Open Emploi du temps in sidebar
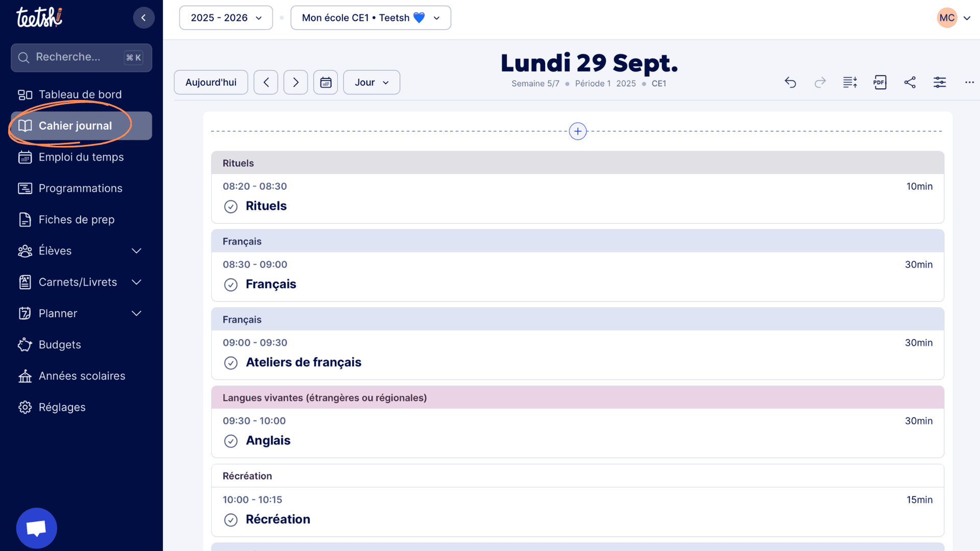This screenshot has height=551, width=980. [x=81, y=157]
